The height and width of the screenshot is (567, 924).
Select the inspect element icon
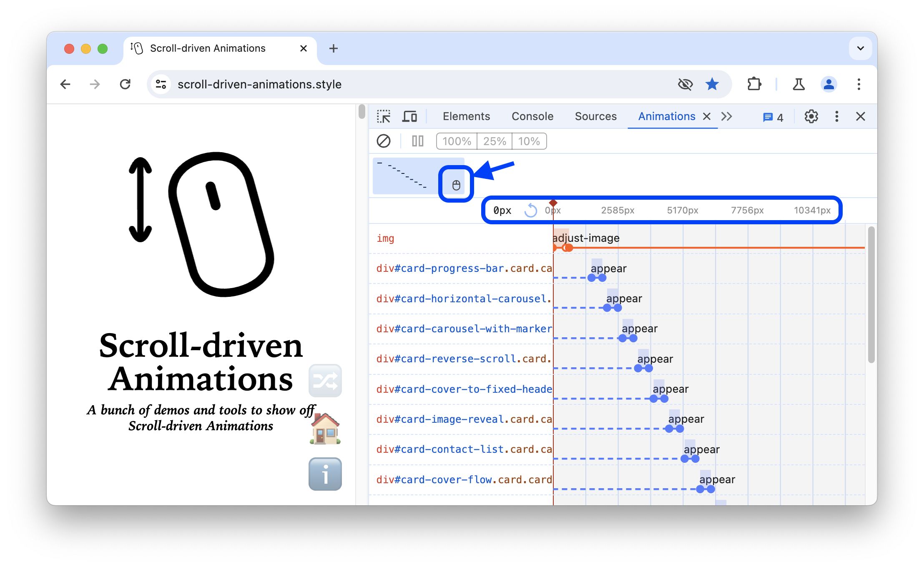pyautogui.click(x=384, y=116)
